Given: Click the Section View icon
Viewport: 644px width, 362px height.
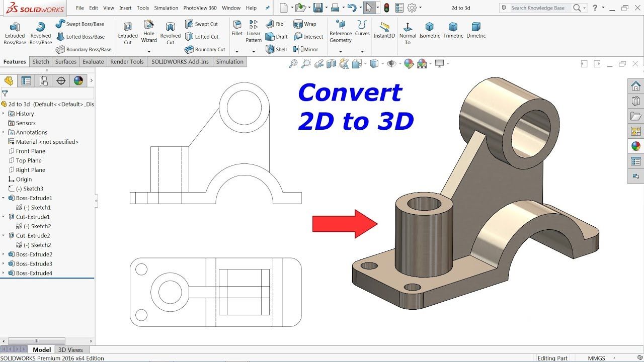Looking at the screenshot, I should pyautogui.click(x=331, y=64).
